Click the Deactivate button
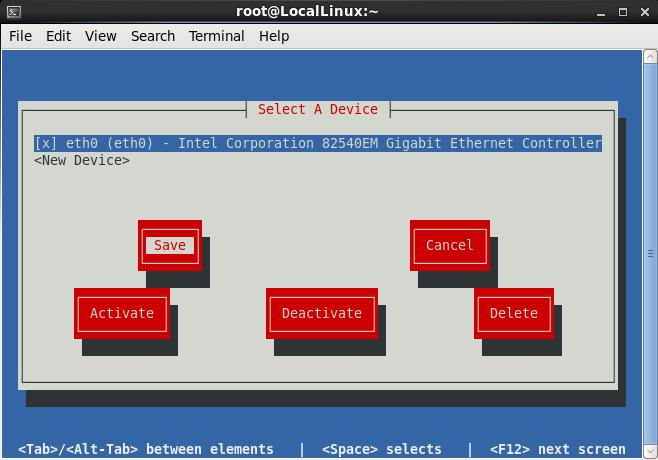 (x=322, y=313)
